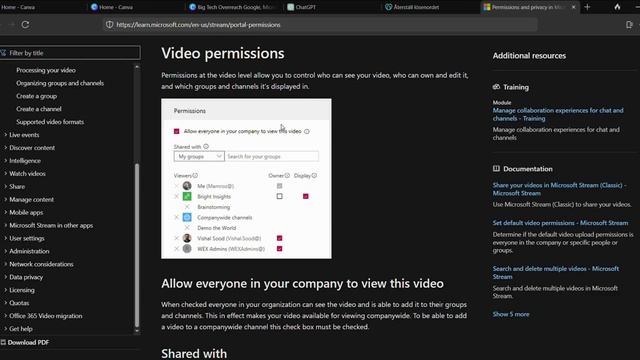The width and height of the screenshot is (640, 360).
Task: Click the Permissions screenshot image
Action: pyautogui.click(x=246, y=178)
